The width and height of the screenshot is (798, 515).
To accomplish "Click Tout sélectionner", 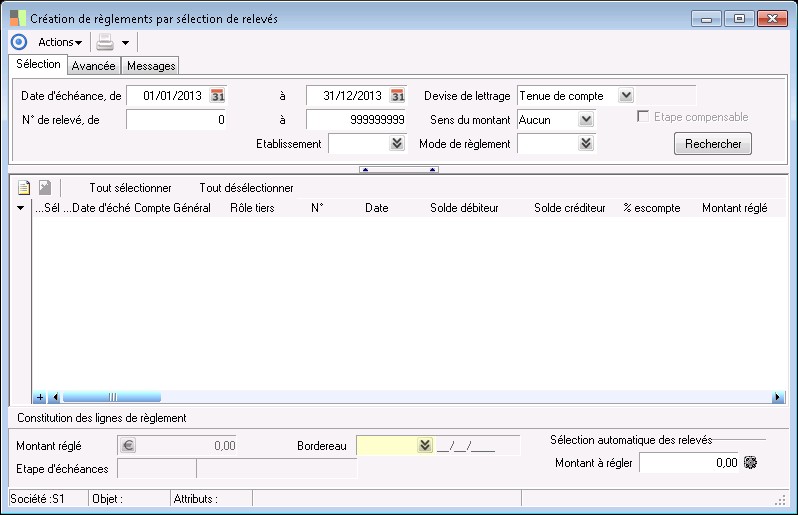I will coord(130,188).
